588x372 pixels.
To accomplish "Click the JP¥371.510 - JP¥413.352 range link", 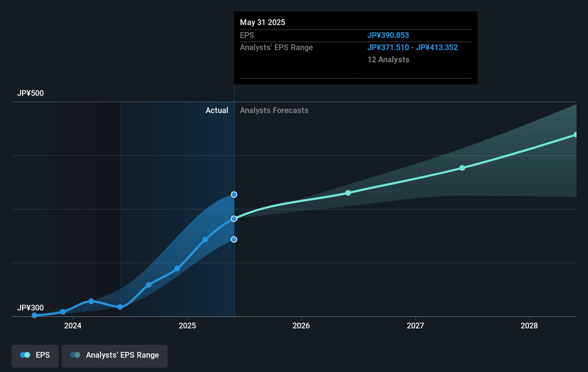I will [x=413, y=47].
